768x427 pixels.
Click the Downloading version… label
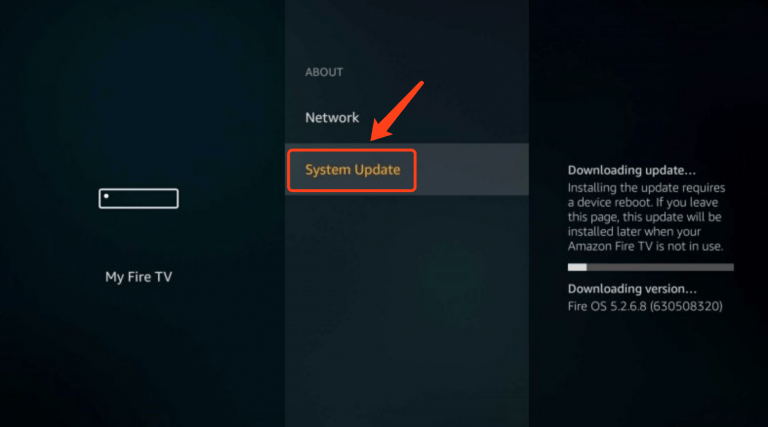632,289
